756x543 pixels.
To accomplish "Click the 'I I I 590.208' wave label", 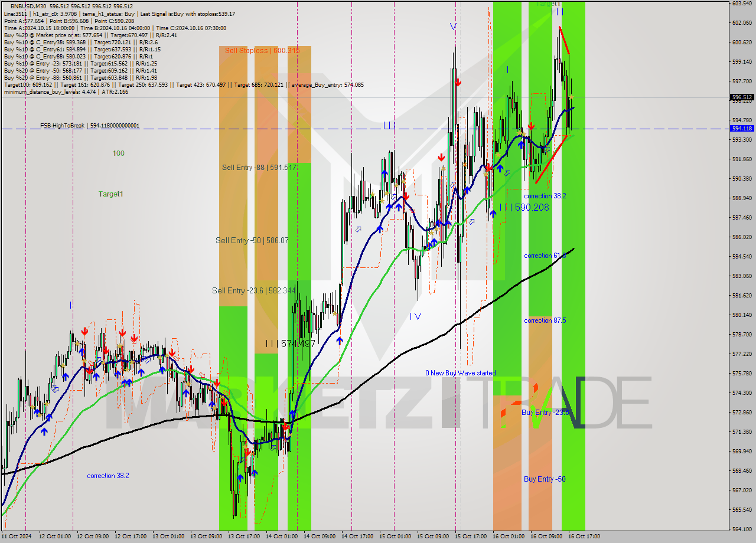I will coord(524,208).
